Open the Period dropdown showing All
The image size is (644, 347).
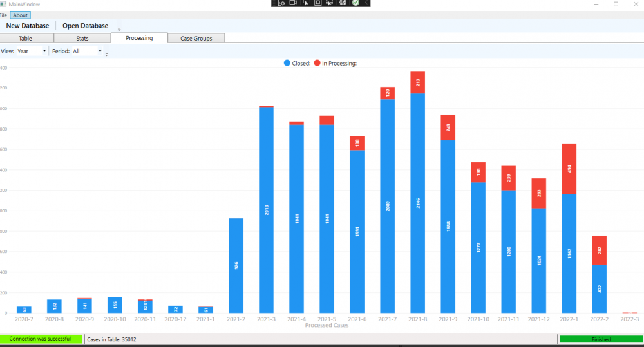88,51
